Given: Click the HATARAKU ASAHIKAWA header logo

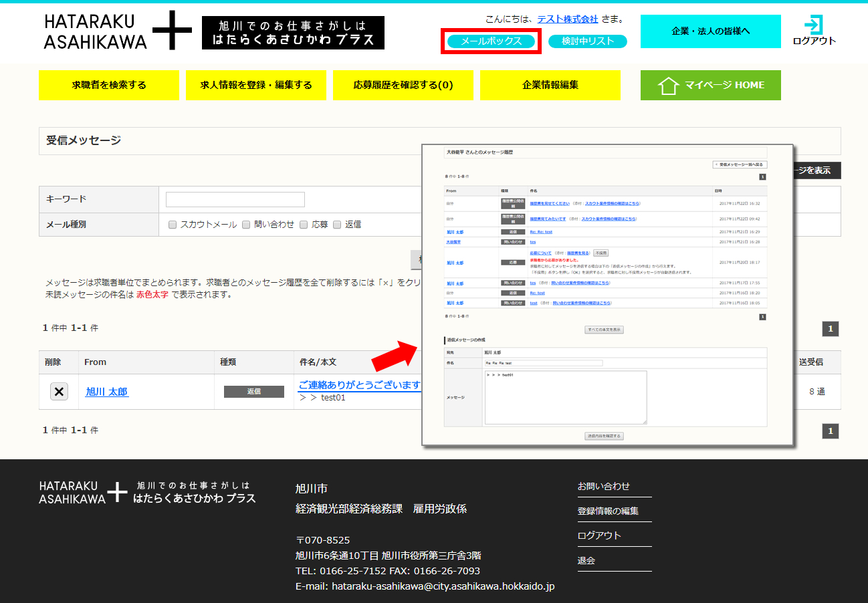Looking at the screenshot, I should [x=118, y=31].
